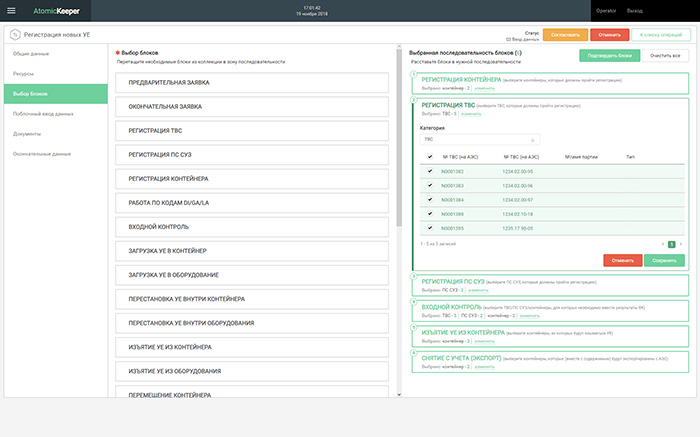This screenshot has height=437, width=700.
Task: Toggle the select-all checkbox in table header
Action: click(429, 157)
